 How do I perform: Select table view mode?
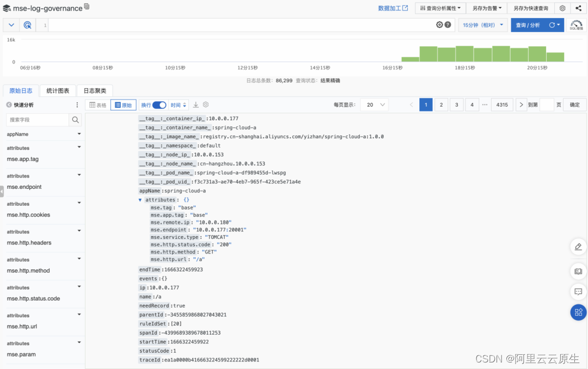coord(98,105)
